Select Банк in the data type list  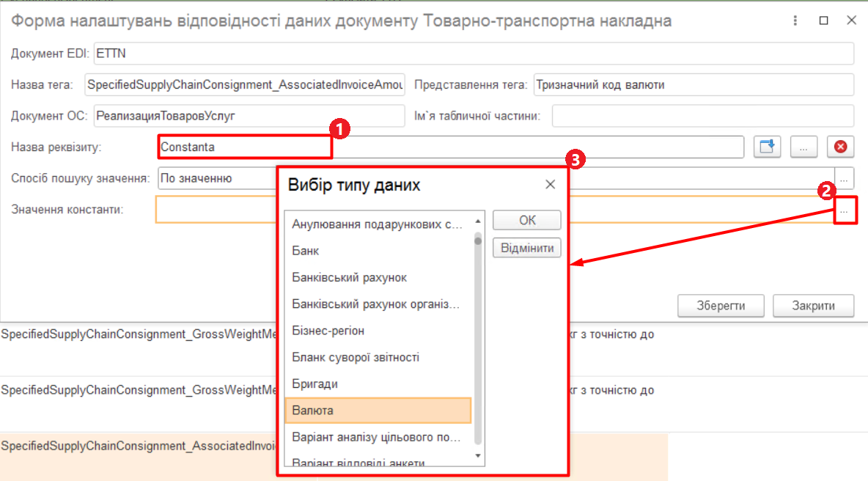pyautogui.click(x=377, y=251)
